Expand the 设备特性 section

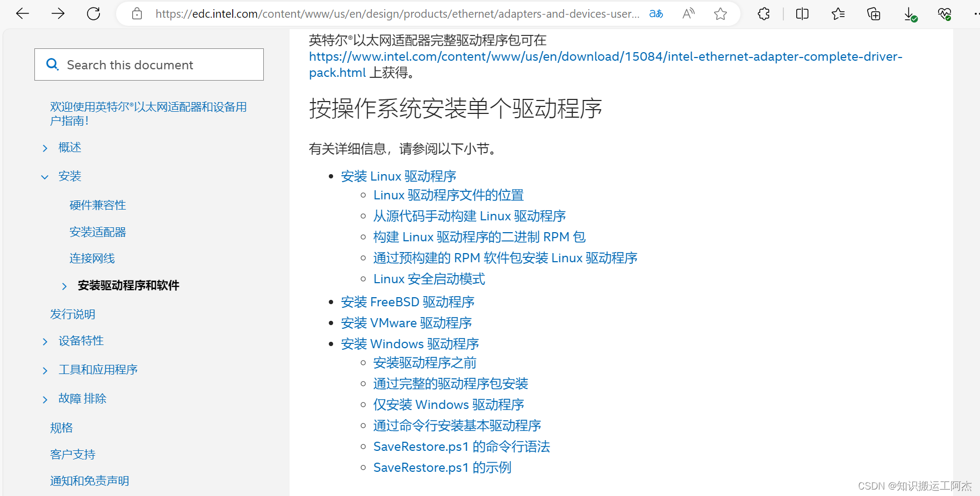click(45, 341)
